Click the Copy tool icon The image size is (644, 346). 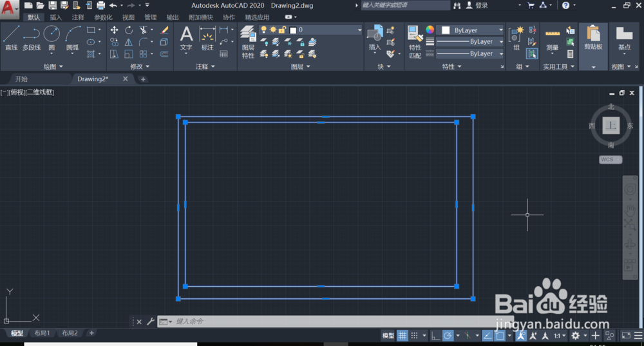pyautogui.click(x=114, y=42)
